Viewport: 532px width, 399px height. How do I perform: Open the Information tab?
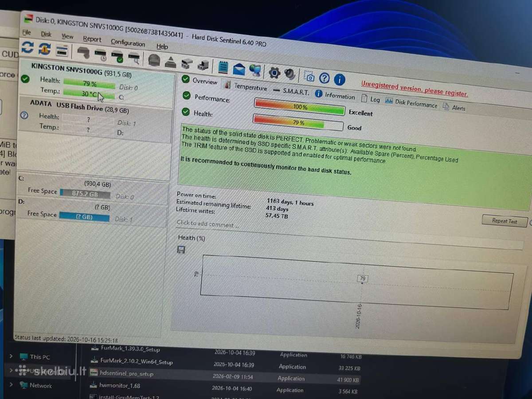335,95
